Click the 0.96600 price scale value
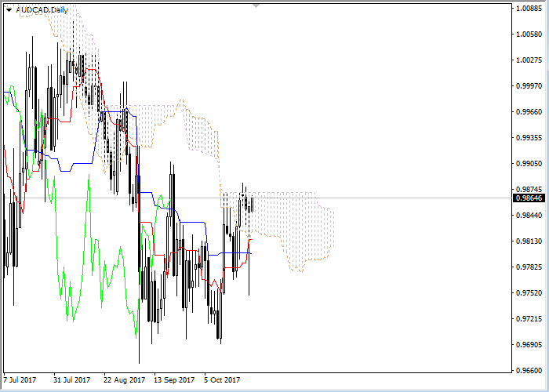This screenshot has width=549, height=392. pos(529,370)
